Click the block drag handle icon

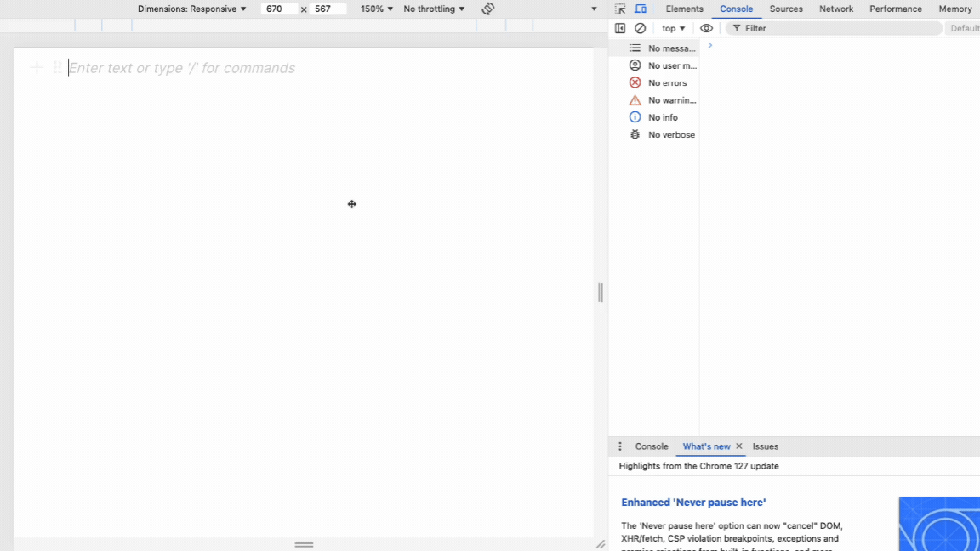(57, 68)
